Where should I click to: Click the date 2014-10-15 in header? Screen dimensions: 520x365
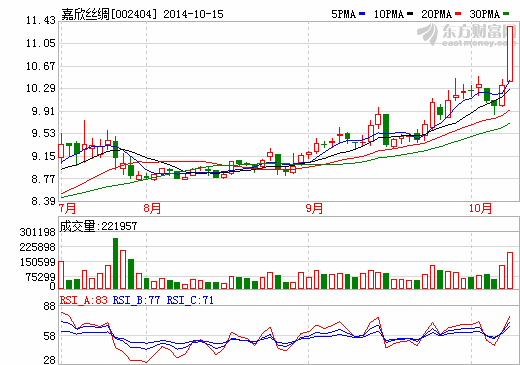pyautogui.click(x=193, y=14)
